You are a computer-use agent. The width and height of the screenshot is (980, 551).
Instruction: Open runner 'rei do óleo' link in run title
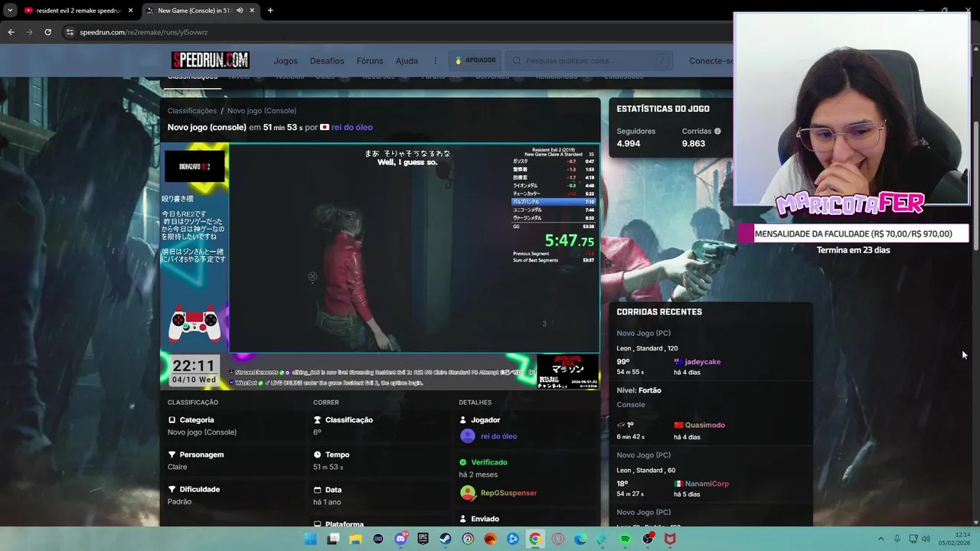pos(351,127)
